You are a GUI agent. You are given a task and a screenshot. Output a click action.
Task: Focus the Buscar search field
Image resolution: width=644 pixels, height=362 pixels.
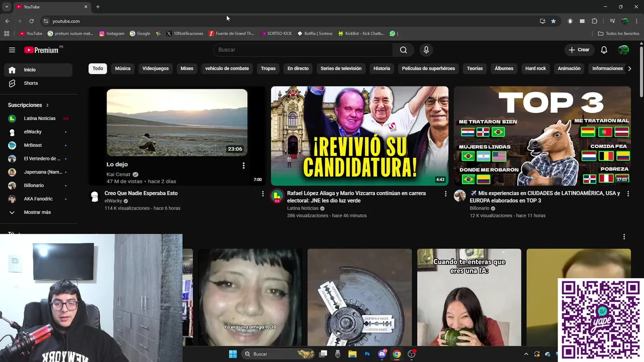pyautogui.click(x=303, y=50)
